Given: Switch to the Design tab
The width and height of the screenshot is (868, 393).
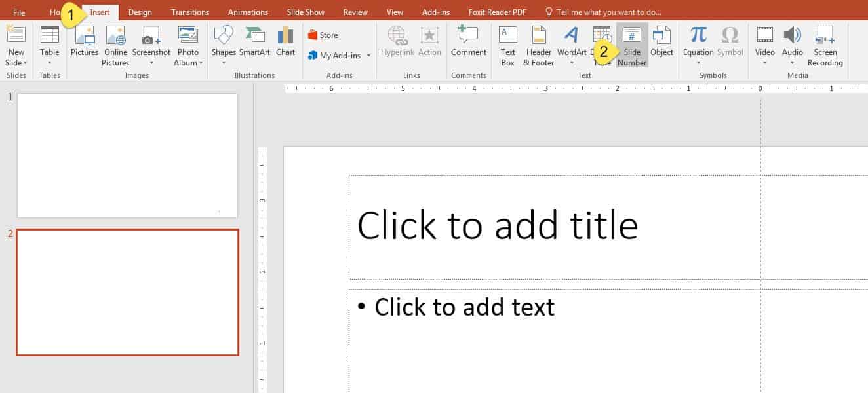Looking at the screenshot, I should (140, 11).
